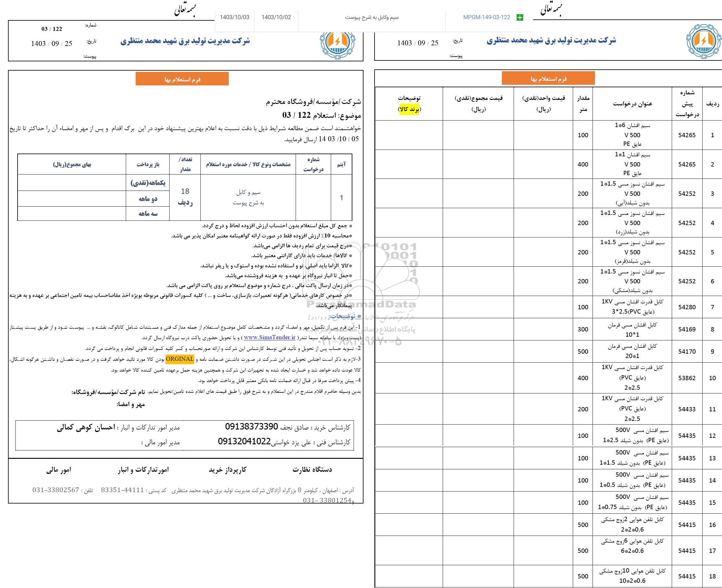The image size is (722, 588).
Task: Click request number 54169 in row 8
Action: [687, 329]
